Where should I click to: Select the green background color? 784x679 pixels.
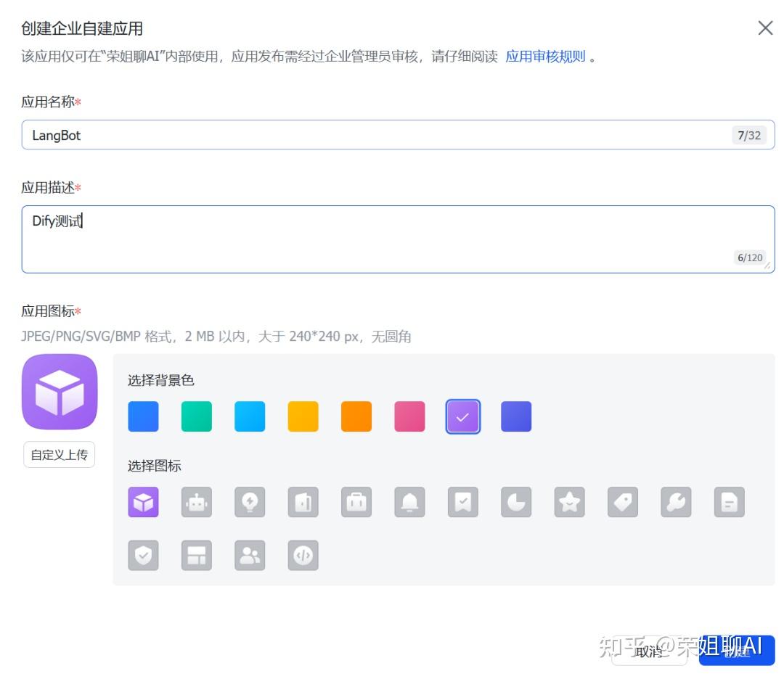pos(197,416)
